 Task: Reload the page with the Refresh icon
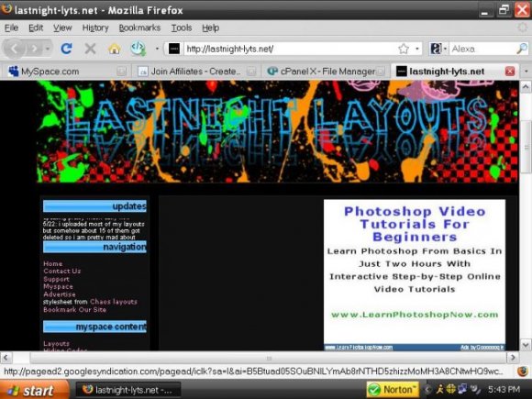coord(66,49)
